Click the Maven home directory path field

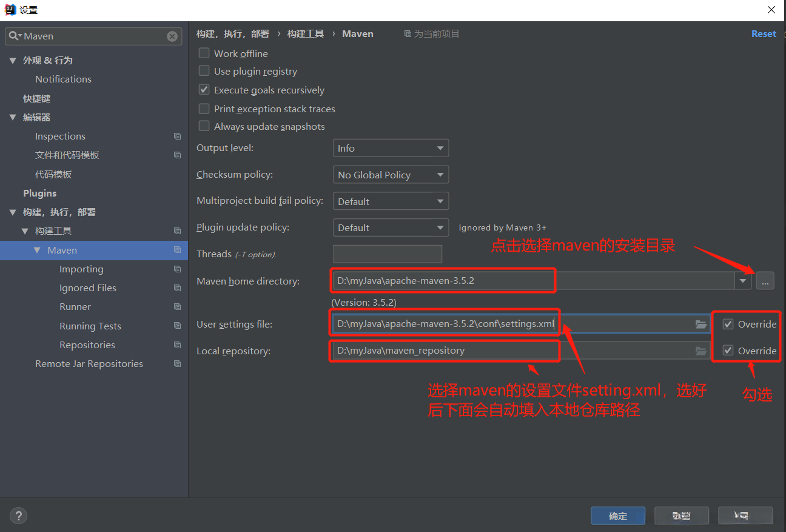click(534, 281)
